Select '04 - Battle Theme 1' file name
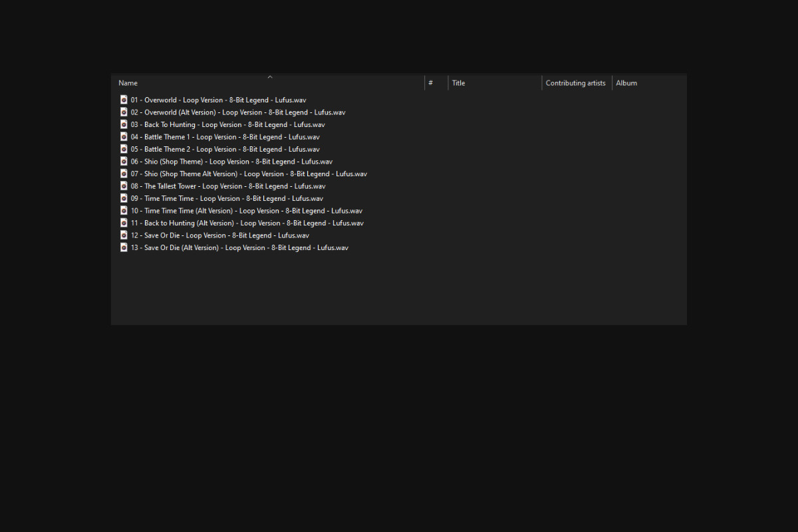 [225, 137]
